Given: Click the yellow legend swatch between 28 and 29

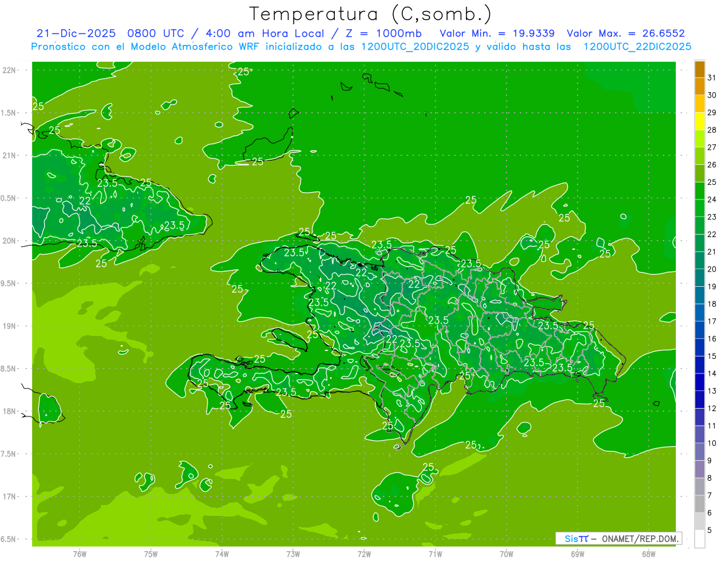Looking at the screenshot, I should click(x=699, y=121).
